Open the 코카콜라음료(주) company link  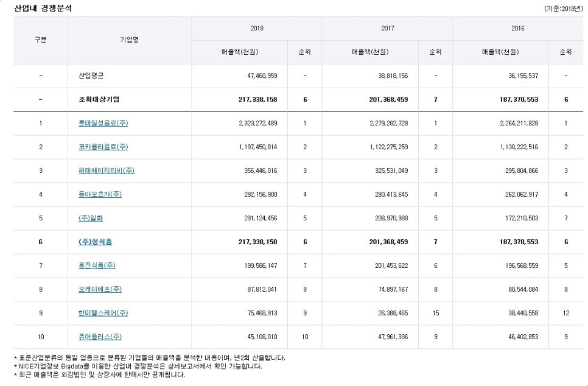[x=103, y=147]
